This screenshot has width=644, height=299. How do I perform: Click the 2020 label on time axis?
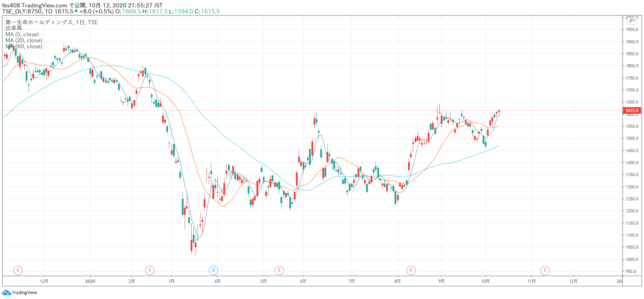[90, 281]
